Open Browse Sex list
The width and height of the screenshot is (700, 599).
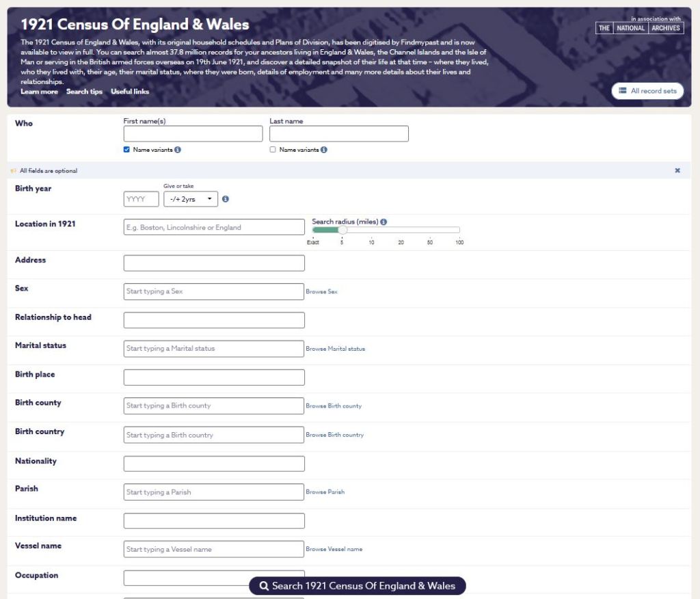[321, 292]
